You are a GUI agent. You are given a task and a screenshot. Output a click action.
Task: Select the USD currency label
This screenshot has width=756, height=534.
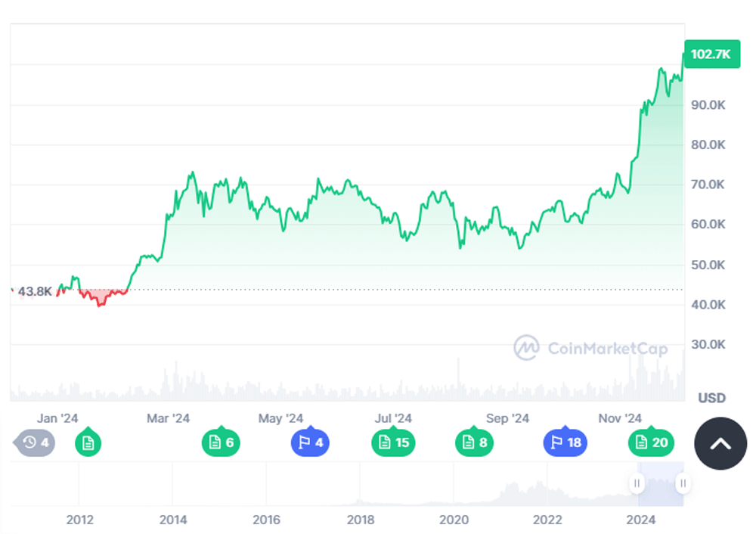[x=711, y=398]
